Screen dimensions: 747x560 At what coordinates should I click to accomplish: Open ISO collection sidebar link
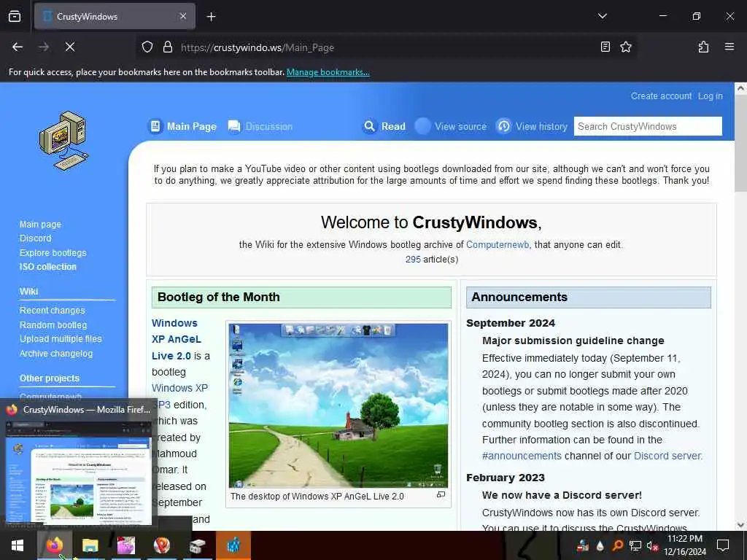pyautogui.click(x=47, y=267)
